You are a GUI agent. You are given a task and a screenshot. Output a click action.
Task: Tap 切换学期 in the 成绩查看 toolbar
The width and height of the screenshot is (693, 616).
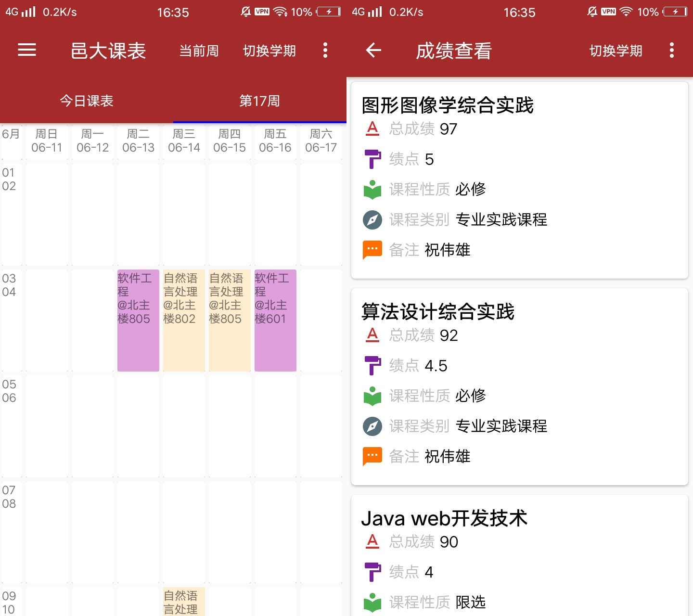616,51
